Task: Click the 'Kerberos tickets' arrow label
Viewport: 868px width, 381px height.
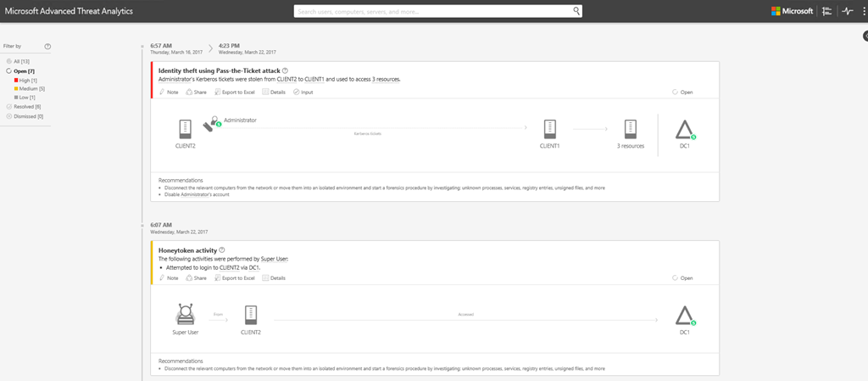Action: tap(368, 134)
